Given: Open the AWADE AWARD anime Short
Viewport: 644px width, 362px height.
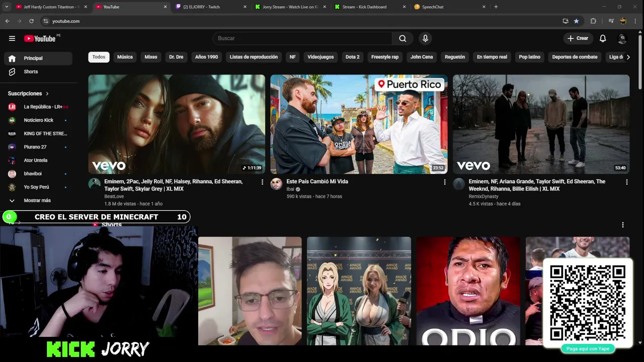Looking at the screenshot, I should [x=359, y=291].
